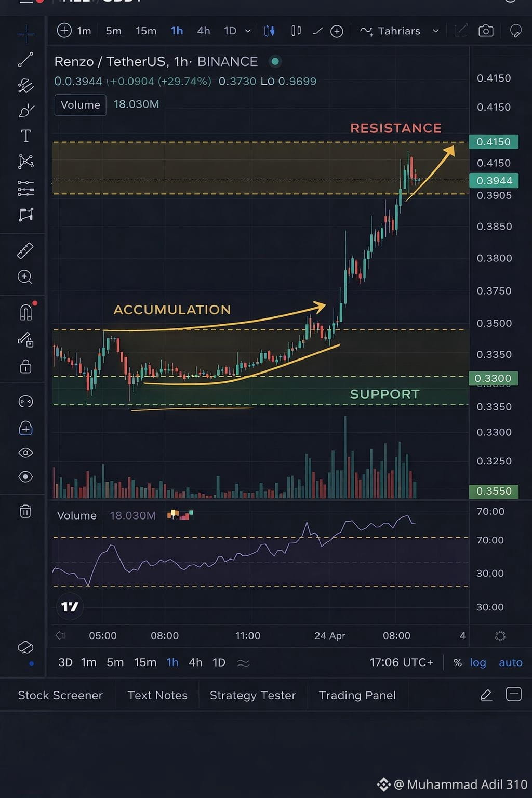Select the Text annotation tool
Viewport: 532px width, 798px height.
[x=25, y=136]
